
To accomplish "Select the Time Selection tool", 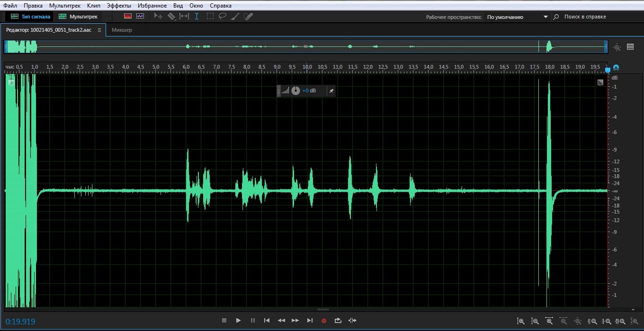I will click(197, 16).
